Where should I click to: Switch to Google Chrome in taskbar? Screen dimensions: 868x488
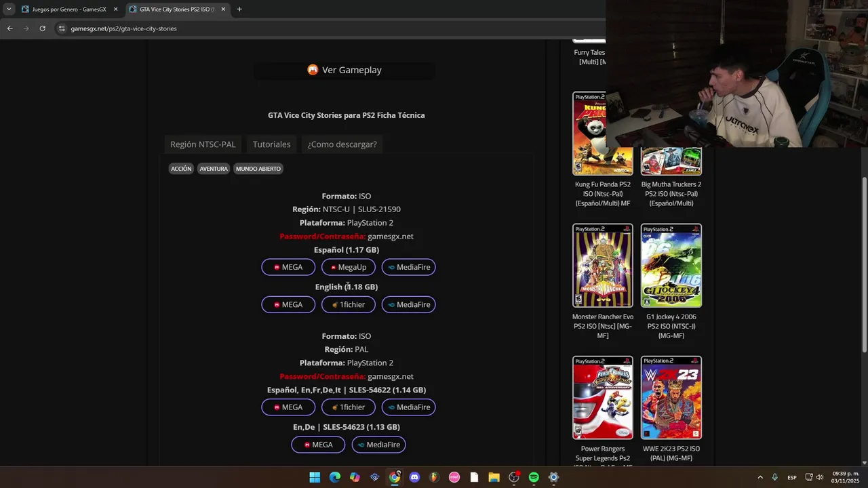394,477
